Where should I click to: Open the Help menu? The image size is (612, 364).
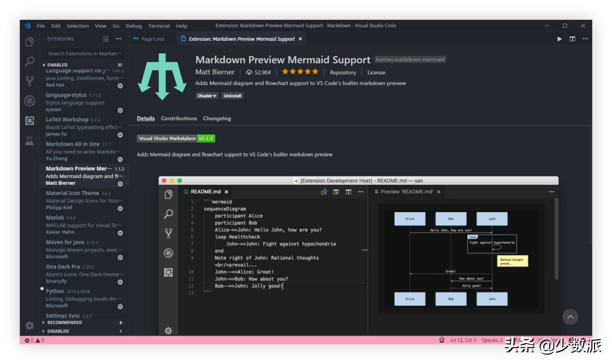(x=181, y=26)
